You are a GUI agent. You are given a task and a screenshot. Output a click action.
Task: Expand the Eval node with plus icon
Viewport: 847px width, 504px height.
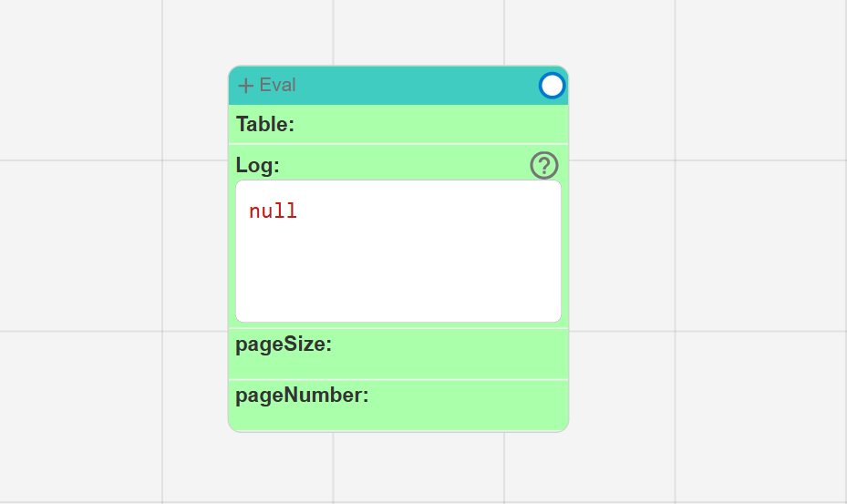[246, 86]
